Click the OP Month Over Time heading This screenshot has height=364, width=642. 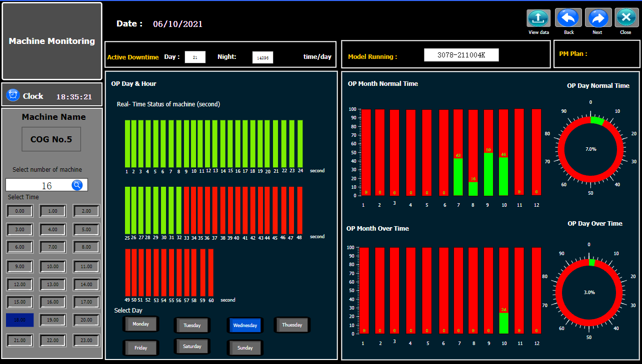click(377, 228)
